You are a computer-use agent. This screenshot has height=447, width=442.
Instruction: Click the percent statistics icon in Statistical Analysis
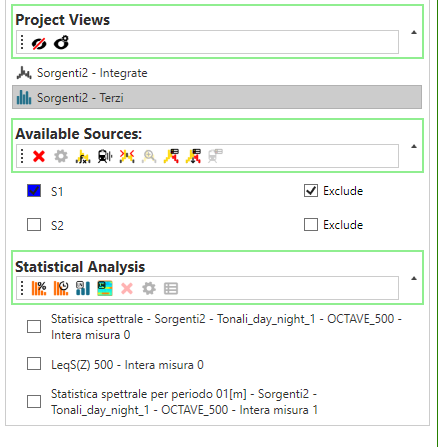point(39,288)
